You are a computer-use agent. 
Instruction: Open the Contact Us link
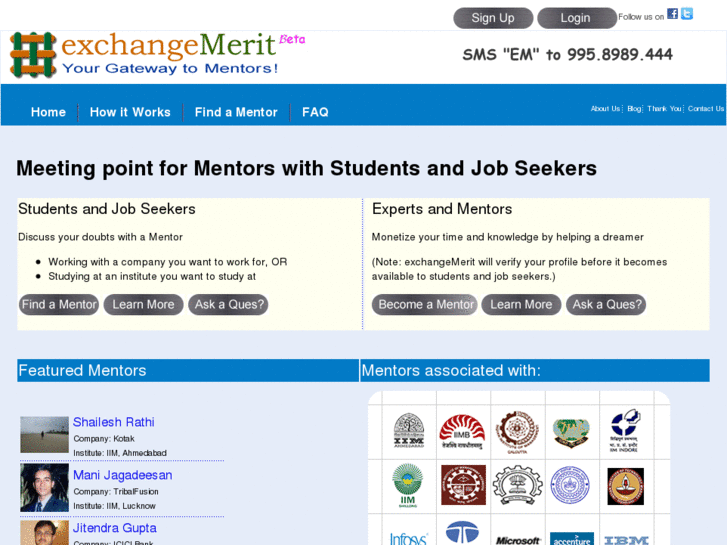pos(706,109)
